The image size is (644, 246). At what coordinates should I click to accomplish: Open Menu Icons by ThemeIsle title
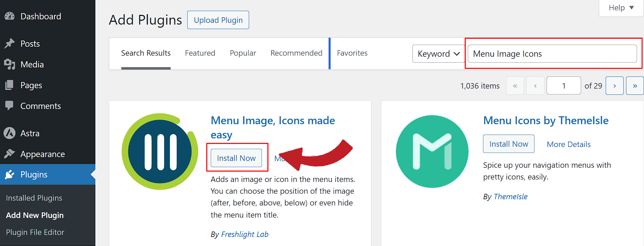[546, 120]
